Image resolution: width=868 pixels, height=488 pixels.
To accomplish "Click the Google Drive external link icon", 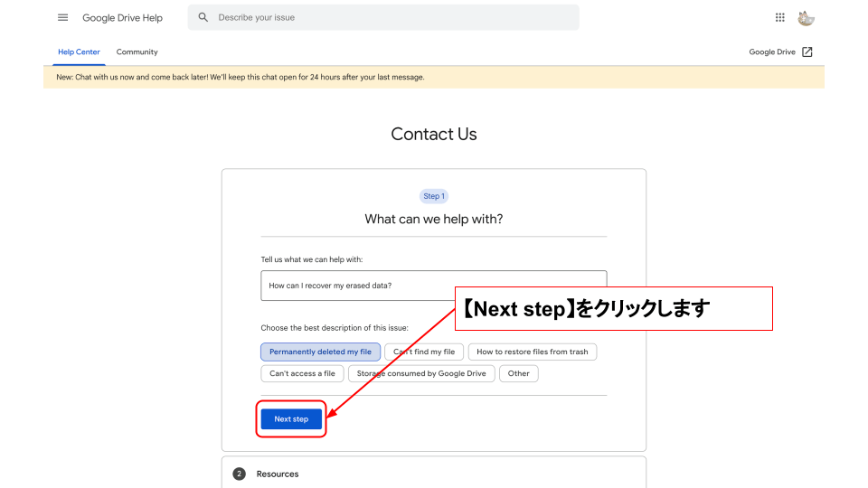I will (807, 52).
